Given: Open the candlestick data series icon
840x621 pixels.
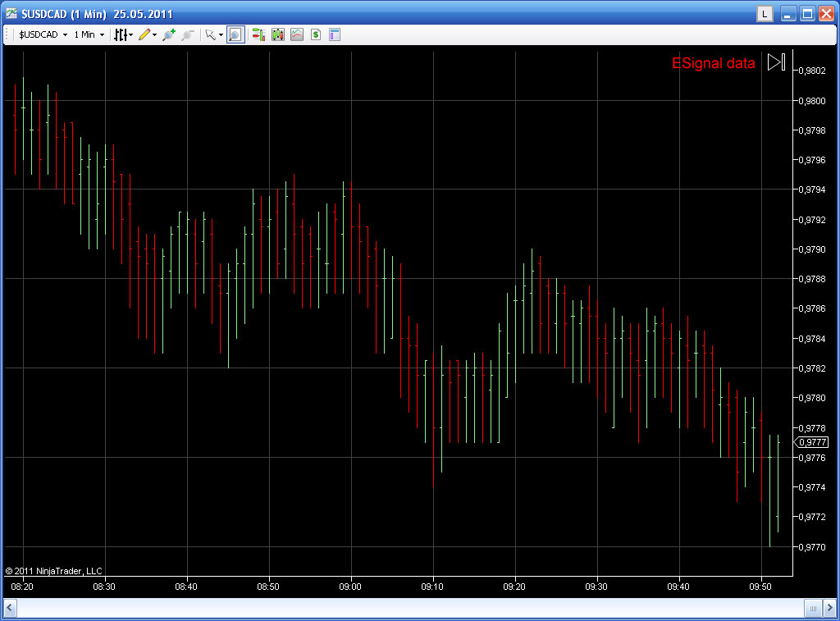Looking at the screenshot, I should (278, 34).
